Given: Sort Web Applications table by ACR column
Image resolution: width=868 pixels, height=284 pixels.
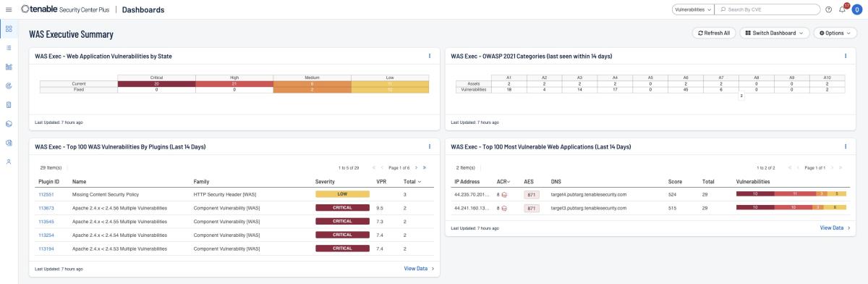Looking at the screenshot, I should pyautogui.click(x=503, y=181).
